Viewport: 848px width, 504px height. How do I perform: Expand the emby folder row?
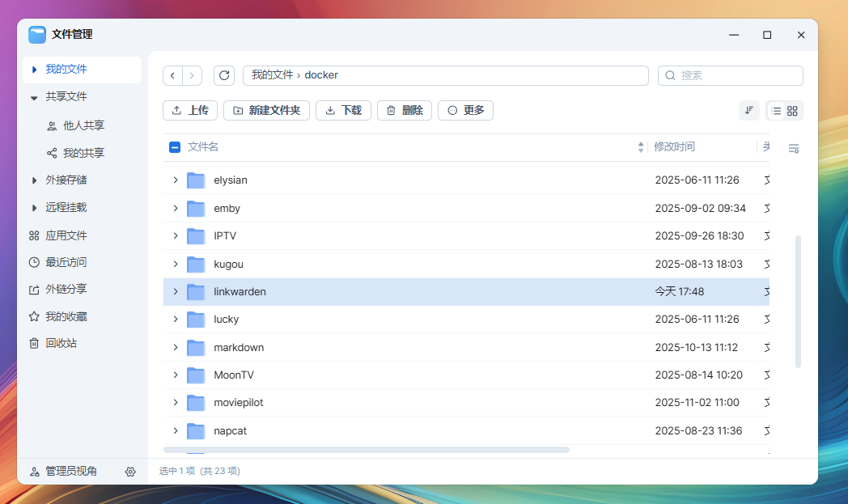click(176, 208)
